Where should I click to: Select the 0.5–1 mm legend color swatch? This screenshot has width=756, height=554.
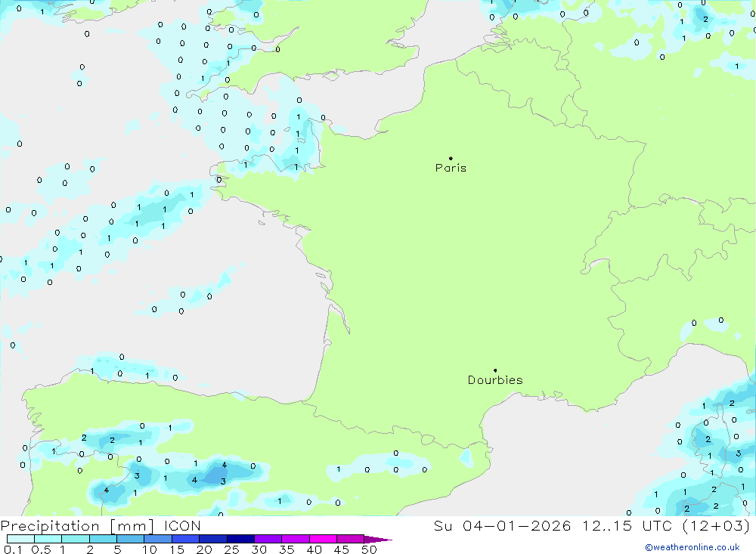point(48,539)
